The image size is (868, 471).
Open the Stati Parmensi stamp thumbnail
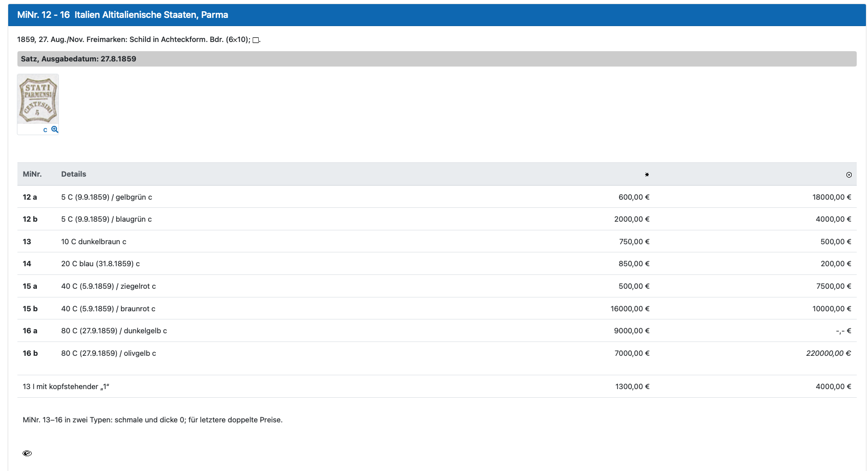coord(38,99)
